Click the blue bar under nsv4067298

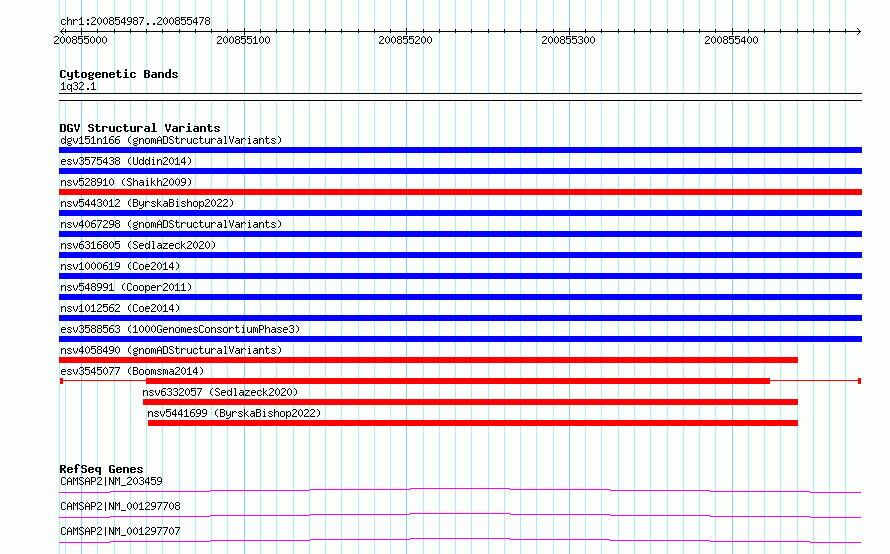coord(460,234)
